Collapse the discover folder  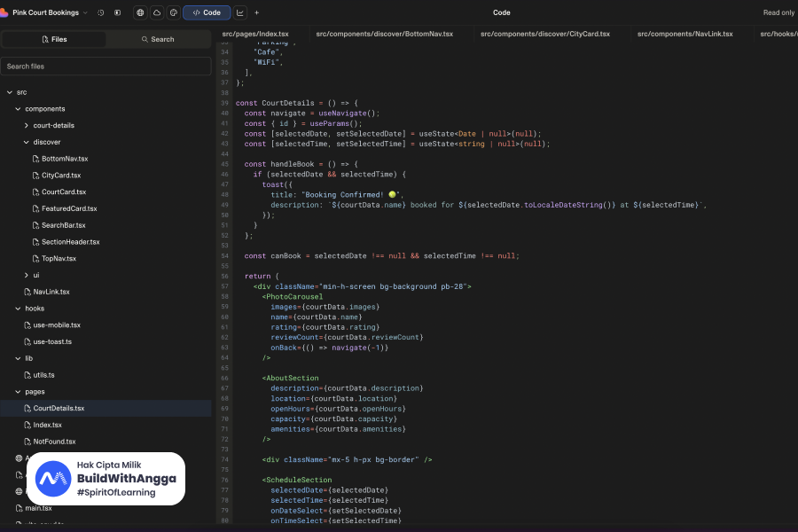coord(26,142)
